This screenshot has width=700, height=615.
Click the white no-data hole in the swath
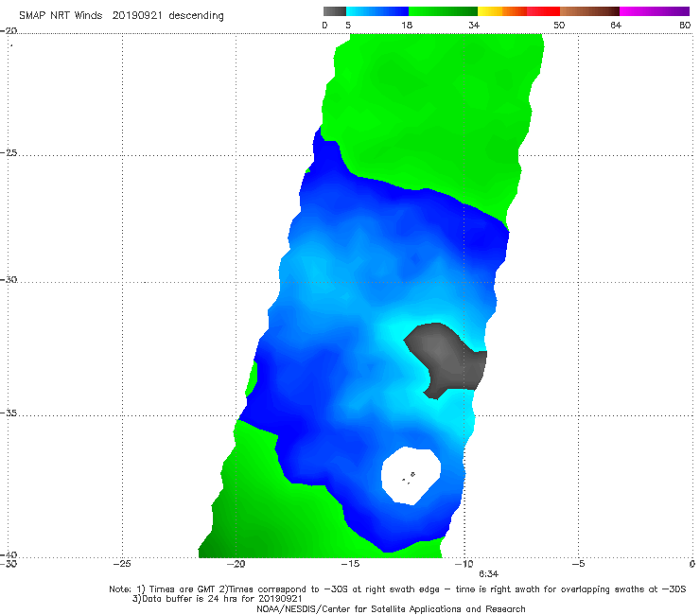point(411,476)
